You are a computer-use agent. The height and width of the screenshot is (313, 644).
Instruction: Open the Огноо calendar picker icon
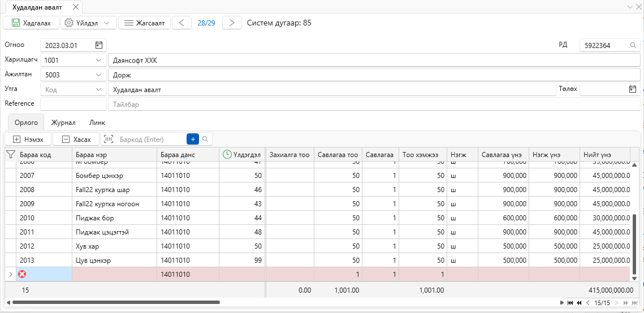[x=98, y=45]
